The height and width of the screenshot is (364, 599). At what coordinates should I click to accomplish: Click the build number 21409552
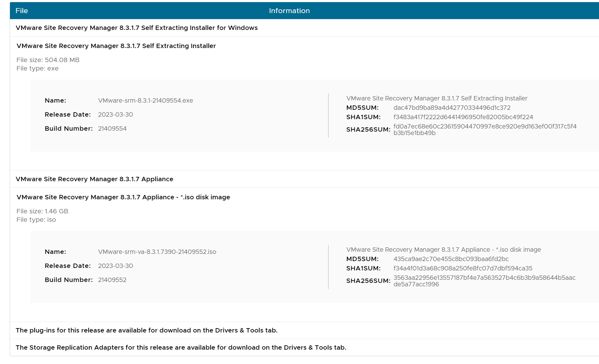pyautogui.click(x=112, y=280)
